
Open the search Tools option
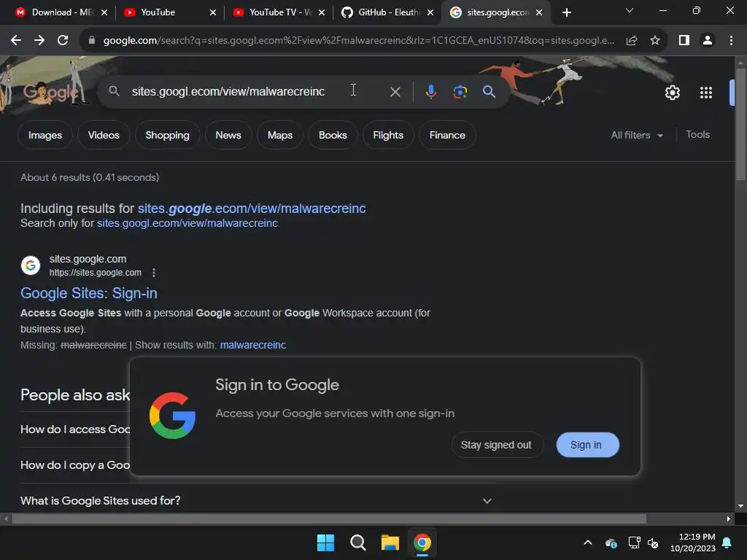pos(697,135)
